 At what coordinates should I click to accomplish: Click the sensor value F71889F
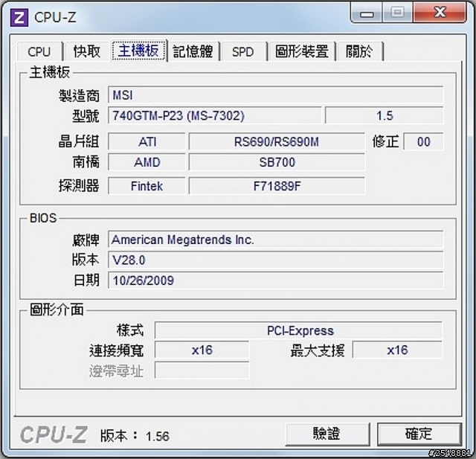(x=277, y=186)
